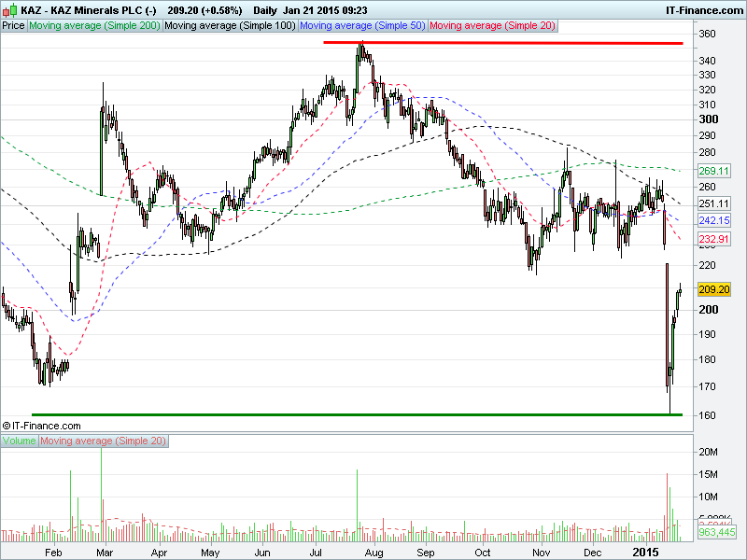Click the © IT-Finance.com copyright text
Image resolution: width=747 pixels, height=560 pixels.
39,425
